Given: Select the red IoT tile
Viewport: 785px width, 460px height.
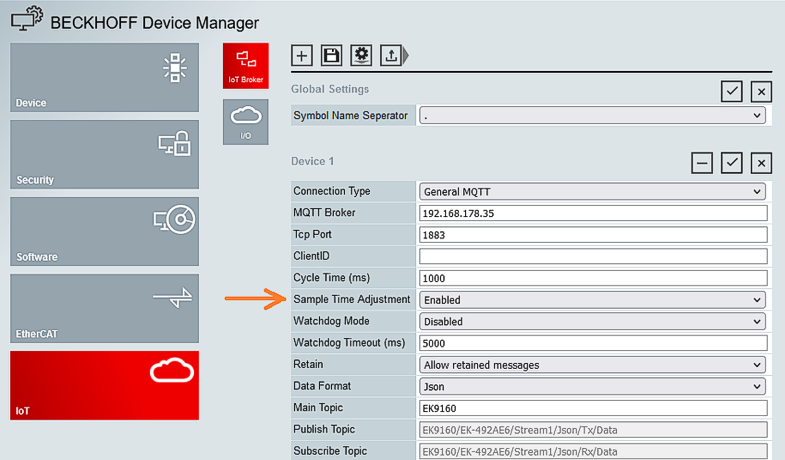Looking at the screenshot, I should 105,385.
